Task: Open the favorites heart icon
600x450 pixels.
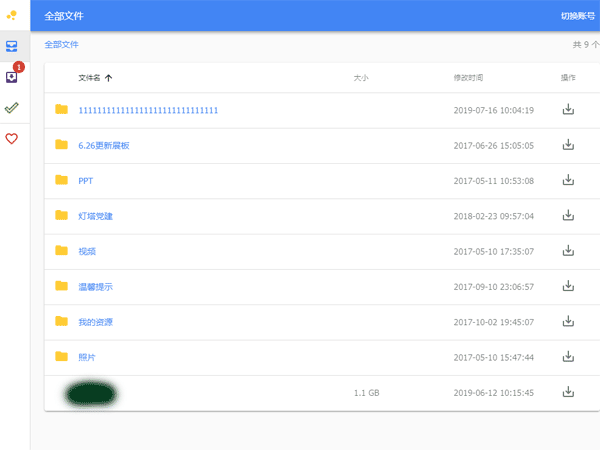Action: [x=11, y=138]
